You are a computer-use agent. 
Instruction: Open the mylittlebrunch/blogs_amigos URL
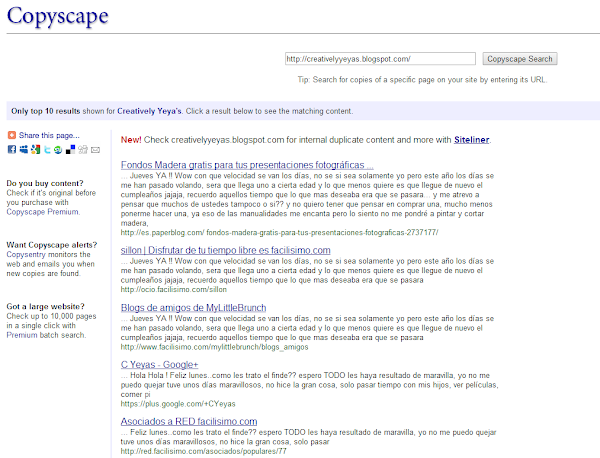coord(214,347)
